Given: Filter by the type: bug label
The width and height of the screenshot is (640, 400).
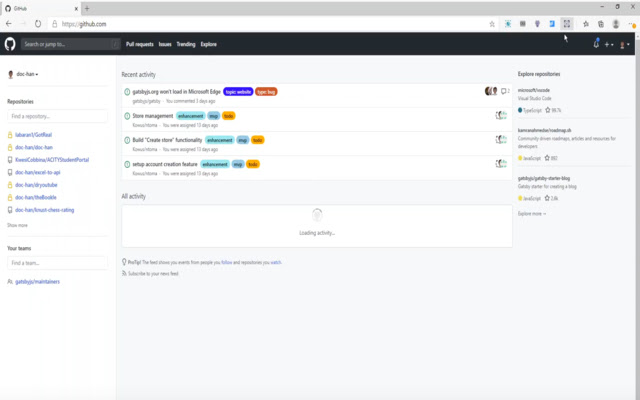Looking at the screenshot, I should 266,92.
